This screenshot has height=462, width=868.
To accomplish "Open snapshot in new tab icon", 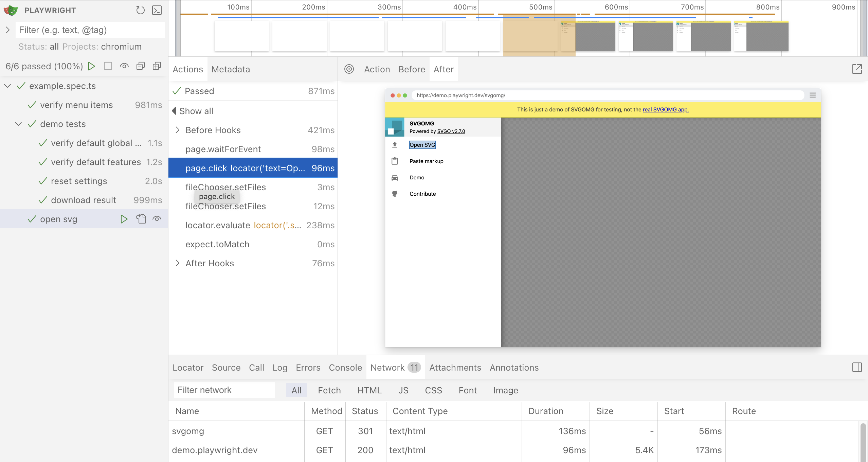I will point(857,69).
